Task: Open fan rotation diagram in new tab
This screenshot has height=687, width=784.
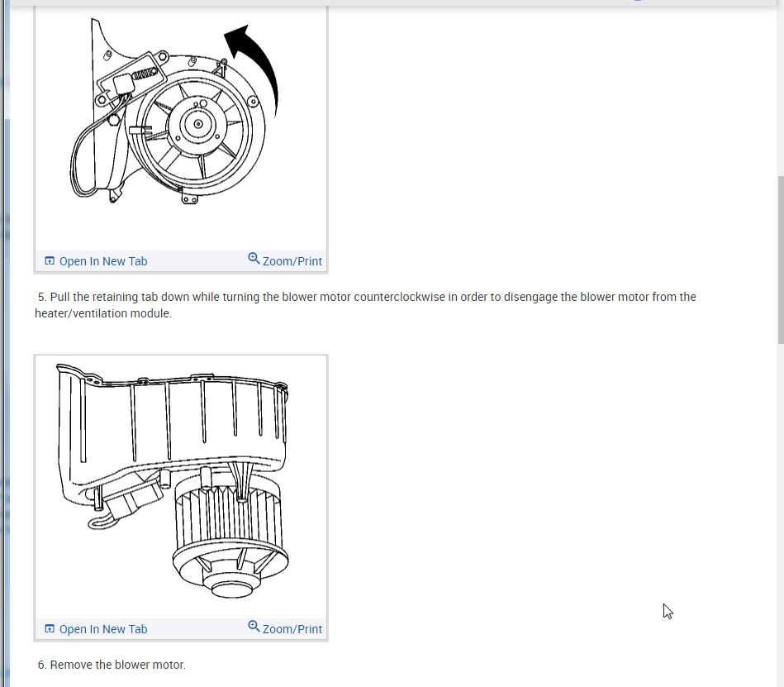Action: point(96,261)
